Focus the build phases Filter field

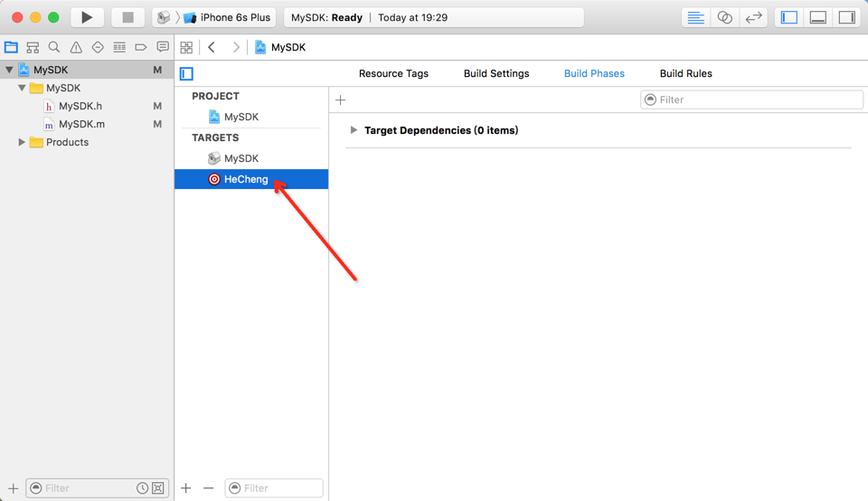(751, 99)
